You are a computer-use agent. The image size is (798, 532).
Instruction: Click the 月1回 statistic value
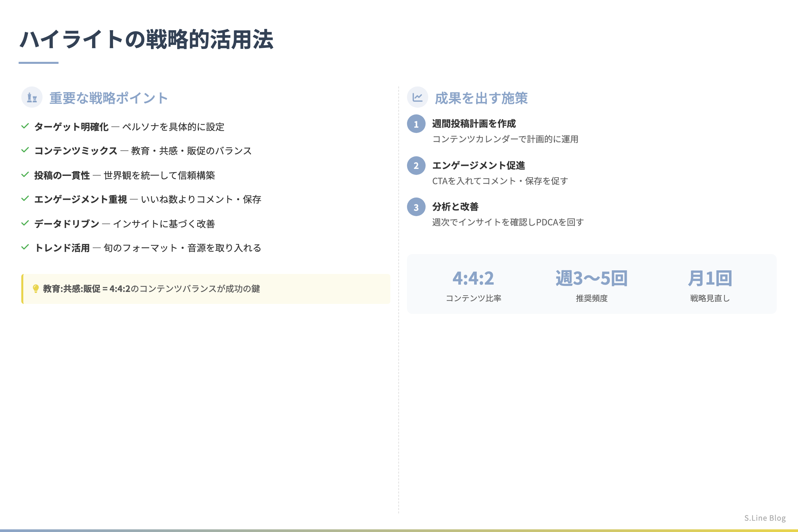(710, 278)
